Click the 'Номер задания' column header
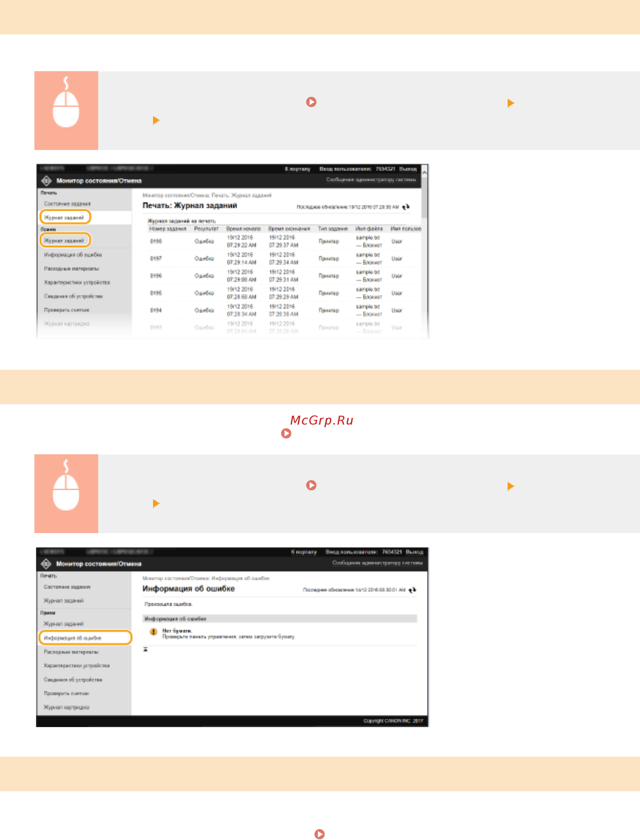Viewport: 640px width, 840px height. click(168, 229)
